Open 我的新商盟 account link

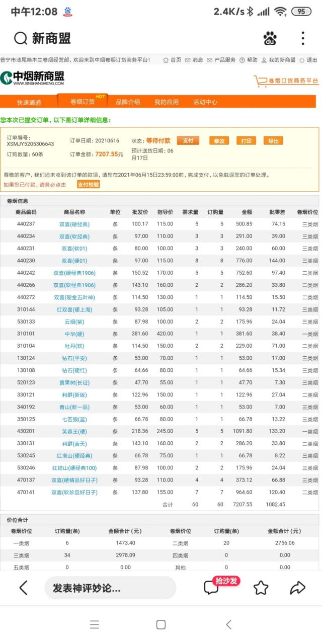click(x=278, y=60)
